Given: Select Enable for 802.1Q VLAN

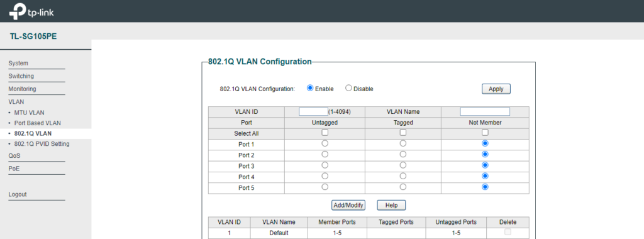Looking at the screenshot, I should click(x=310, y=88).
